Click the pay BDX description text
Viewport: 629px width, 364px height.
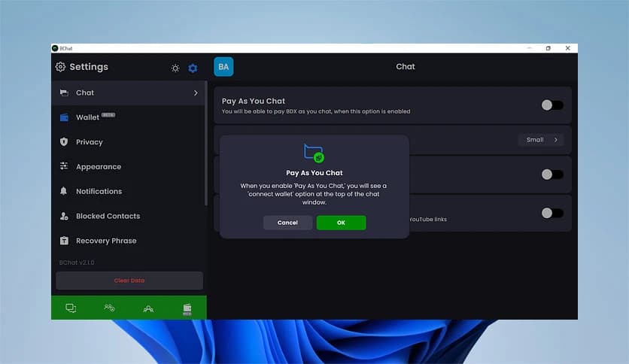[x=316, y=111]
